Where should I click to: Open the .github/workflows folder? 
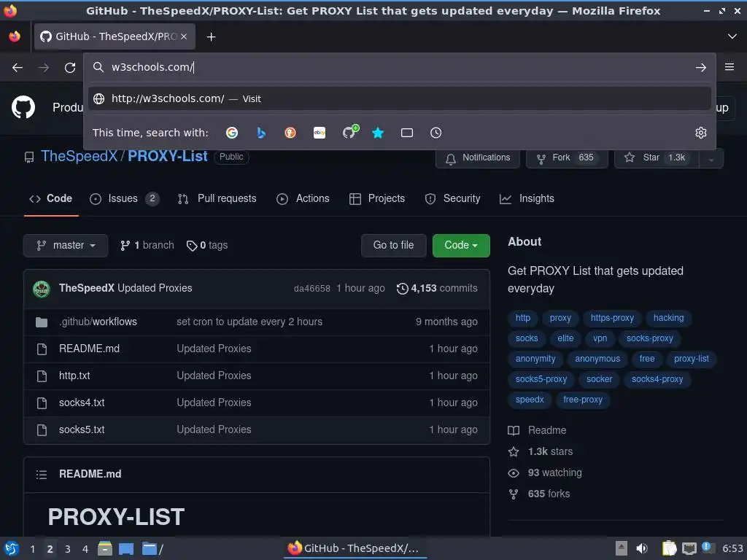[98, 322]
